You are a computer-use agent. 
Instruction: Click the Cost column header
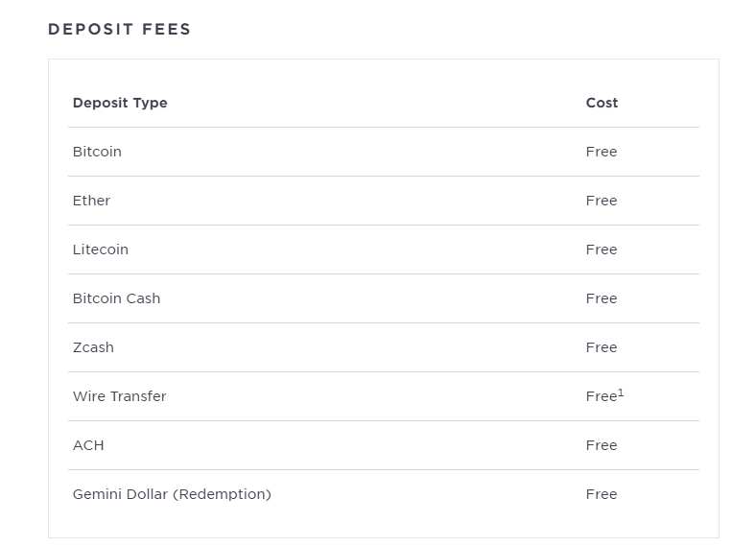coord(602,103)
